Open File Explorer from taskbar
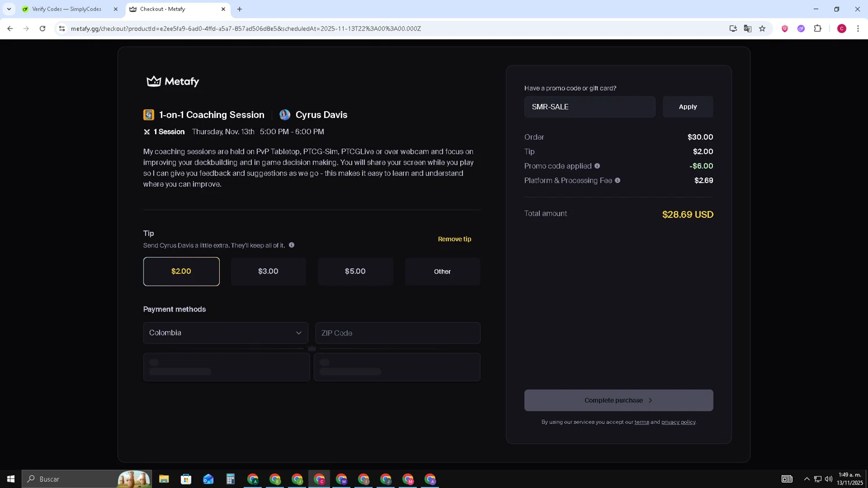The image size is (868, 488). [164, 479]
